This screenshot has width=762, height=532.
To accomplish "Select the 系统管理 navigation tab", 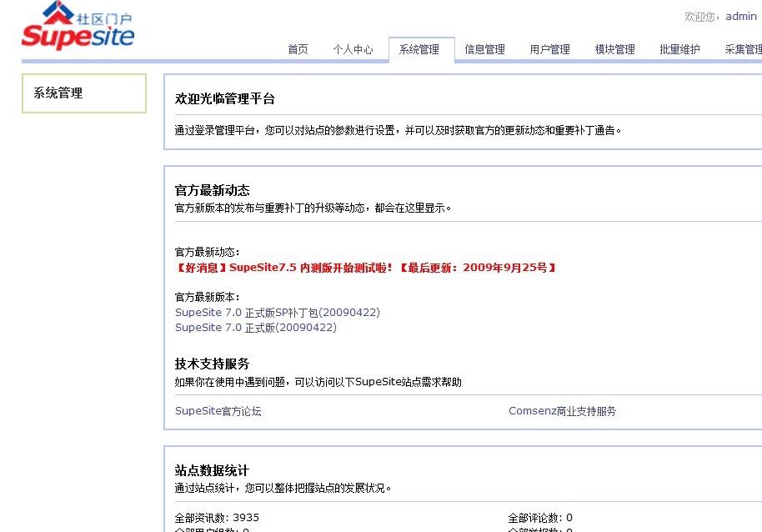I will pos(419,49).
